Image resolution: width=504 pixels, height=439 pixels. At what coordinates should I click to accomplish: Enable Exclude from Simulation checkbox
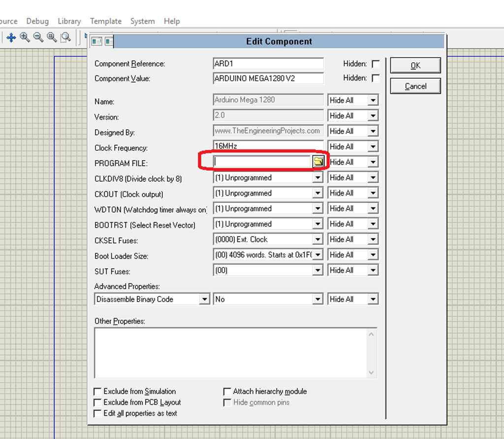pyautogui.click(x=98, y=392)
